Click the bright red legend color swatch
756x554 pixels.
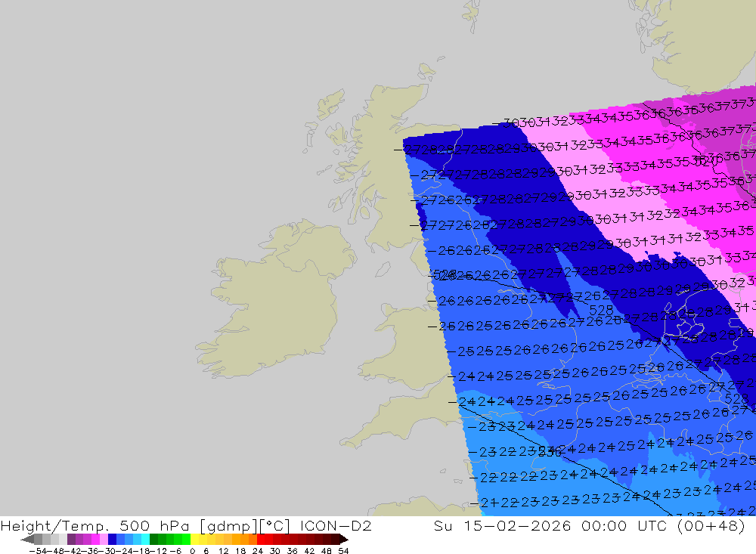click(261, 539)
